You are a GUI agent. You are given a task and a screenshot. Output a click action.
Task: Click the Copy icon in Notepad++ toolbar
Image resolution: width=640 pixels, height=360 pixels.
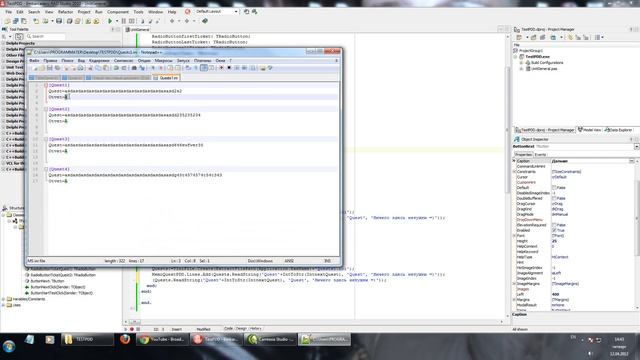coord(98,68)
